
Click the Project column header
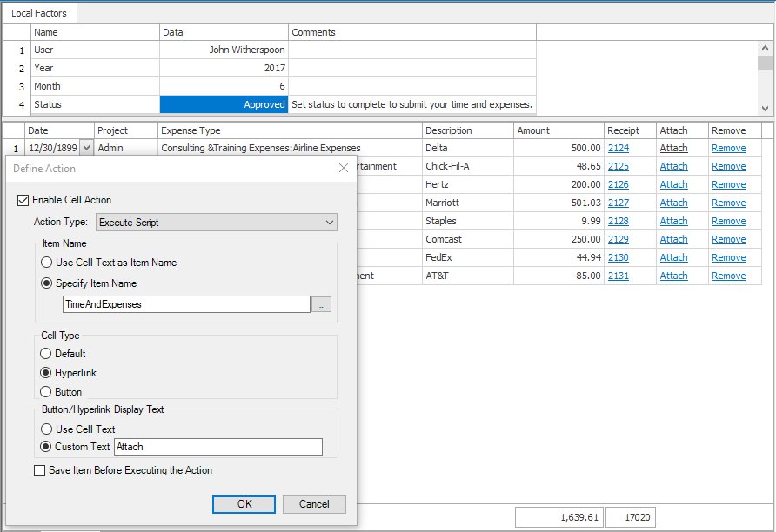(x=126, y=130)
